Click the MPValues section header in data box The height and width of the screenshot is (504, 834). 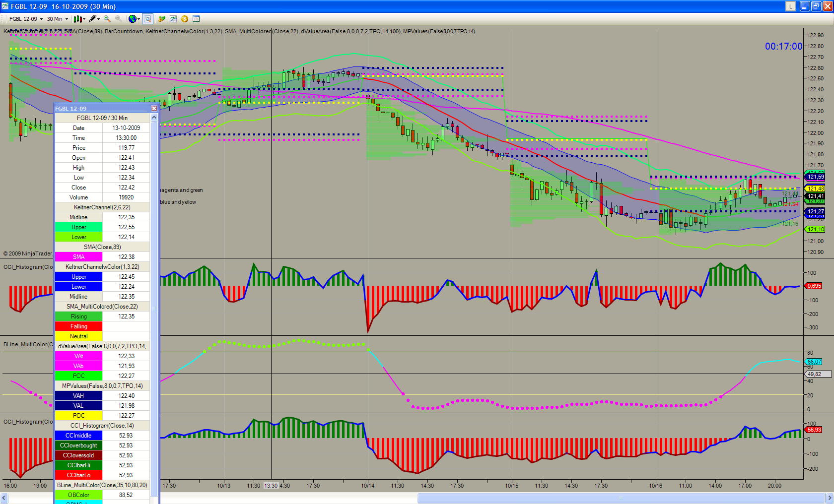(102, 386)
